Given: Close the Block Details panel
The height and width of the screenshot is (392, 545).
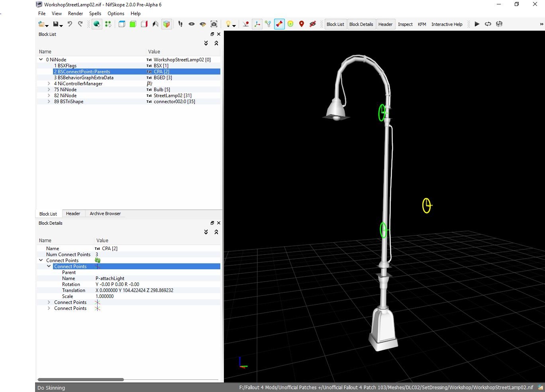Looking at the screenshot, I should pyautogui.click(x=218, y=223).
